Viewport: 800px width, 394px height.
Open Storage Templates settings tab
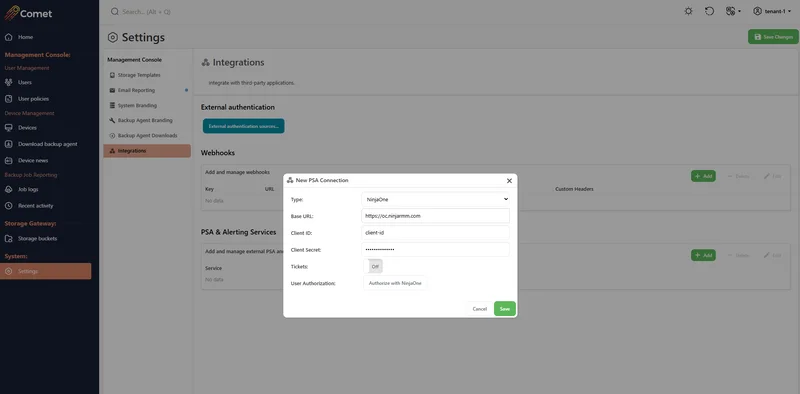coord(147,75)
